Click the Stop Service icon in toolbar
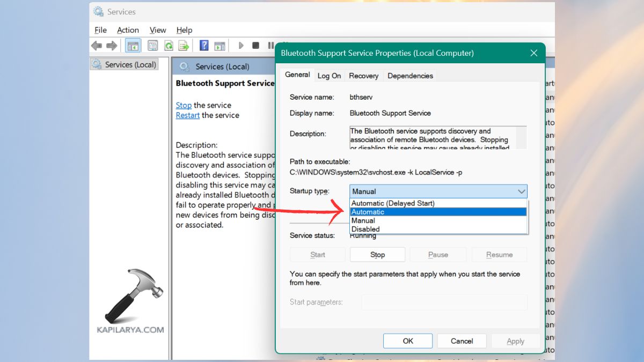Image resolution: width=644 pixels, height=362 pixels. coord(255,45)
